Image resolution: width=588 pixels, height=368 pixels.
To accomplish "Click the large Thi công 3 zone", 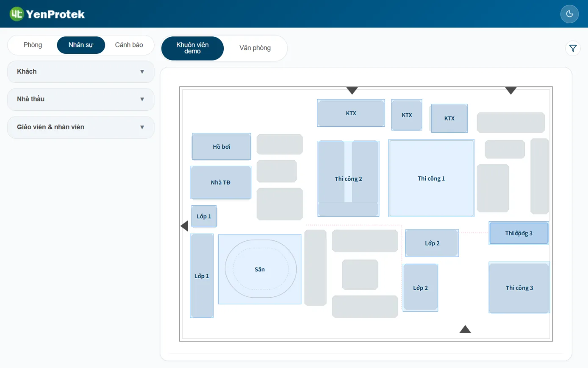I will 519,288.
